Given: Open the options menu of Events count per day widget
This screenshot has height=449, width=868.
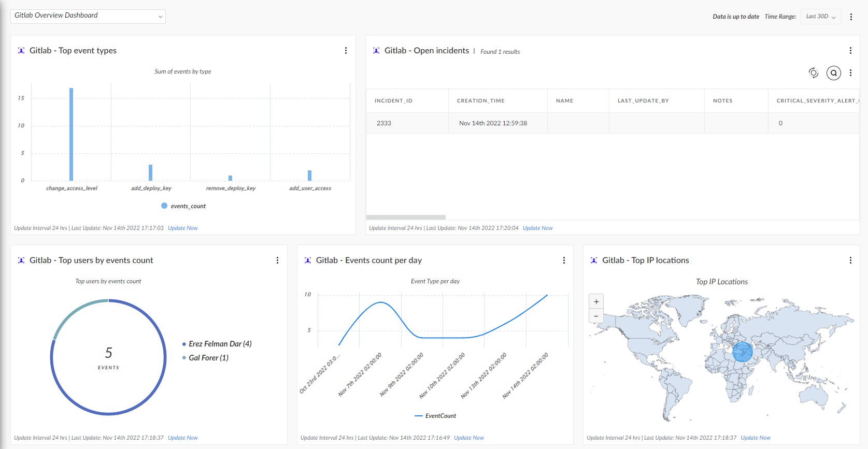Looking at the screenshot, I should point(564,260).
